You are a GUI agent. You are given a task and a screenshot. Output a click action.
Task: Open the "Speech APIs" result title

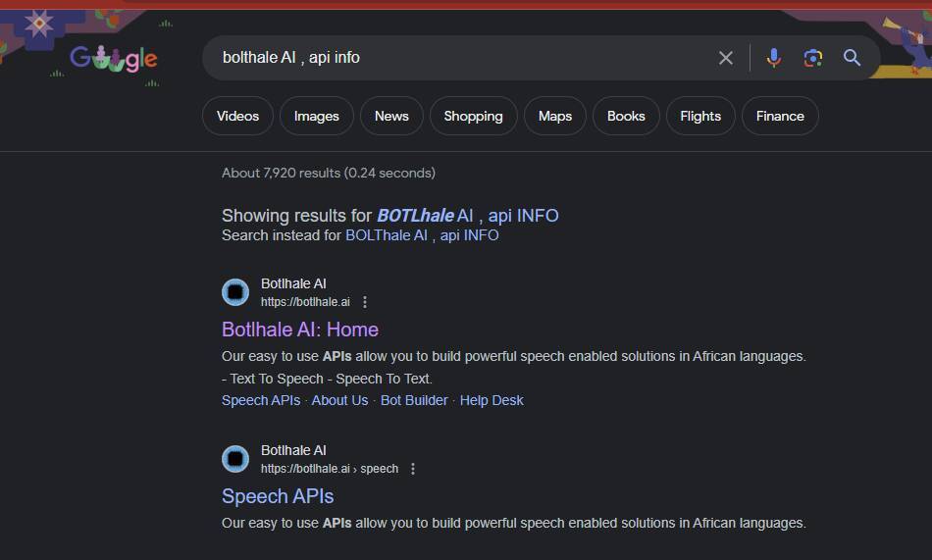coord(278,496)
